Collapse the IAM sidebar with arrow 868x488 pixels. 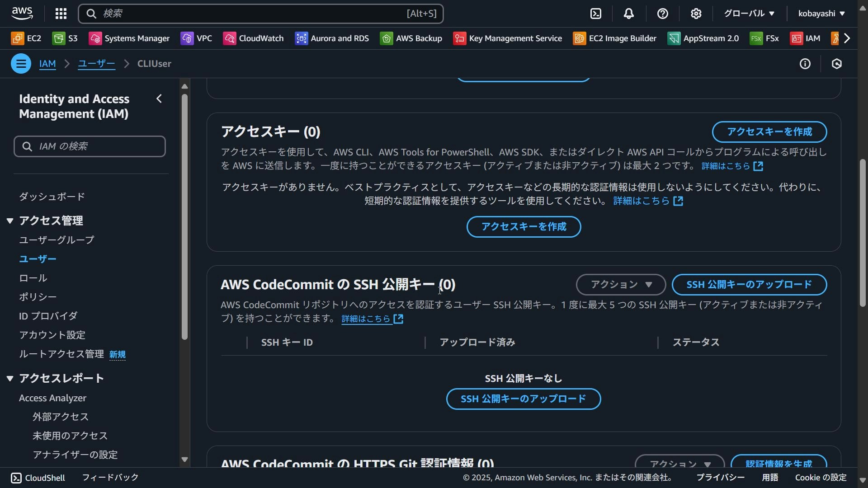click(x=159, y=99)
